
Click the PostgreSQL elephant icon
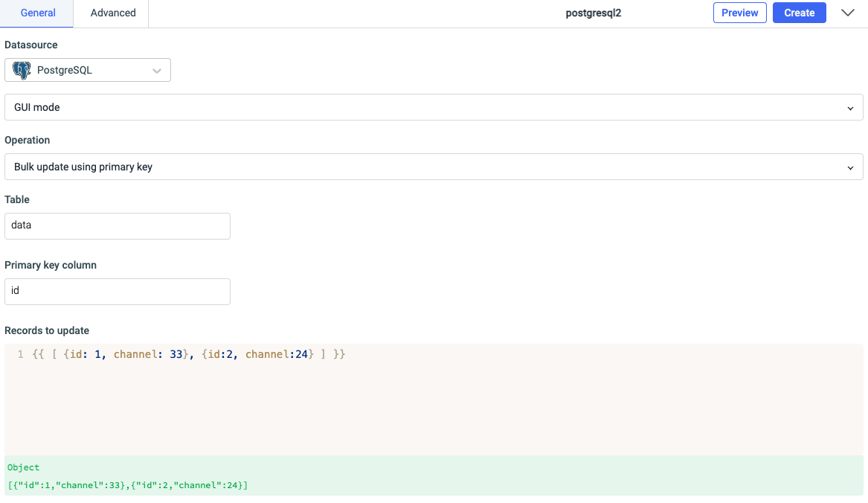(22, 71)
